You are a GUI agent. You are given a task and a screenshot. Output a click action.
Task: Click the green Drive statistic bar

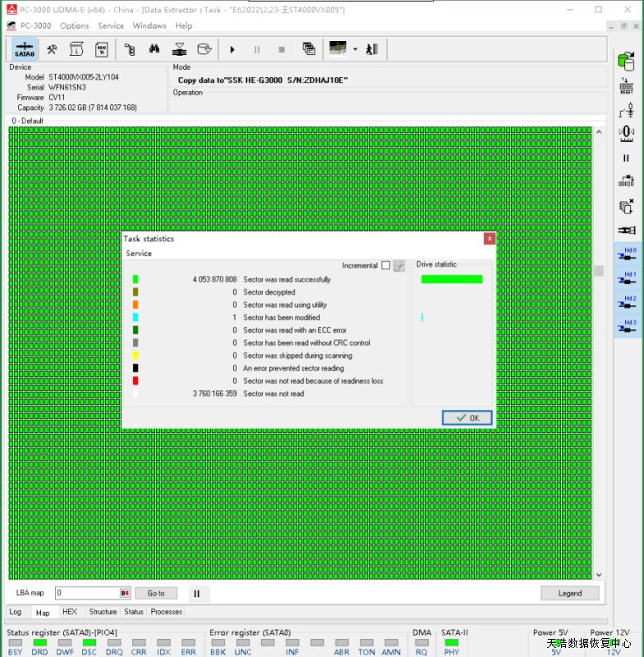pos(452,279)
